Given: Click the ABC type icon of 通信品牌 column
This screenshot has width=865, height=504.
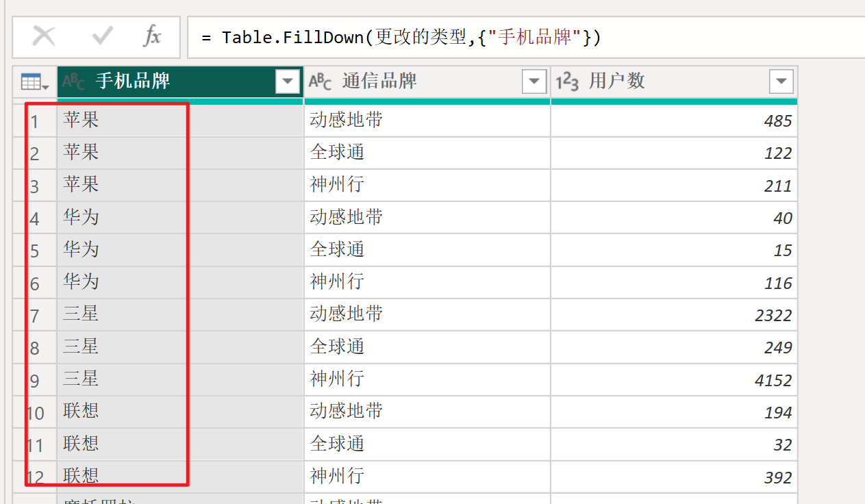Looking at the screenshot, I should point(320,82).
